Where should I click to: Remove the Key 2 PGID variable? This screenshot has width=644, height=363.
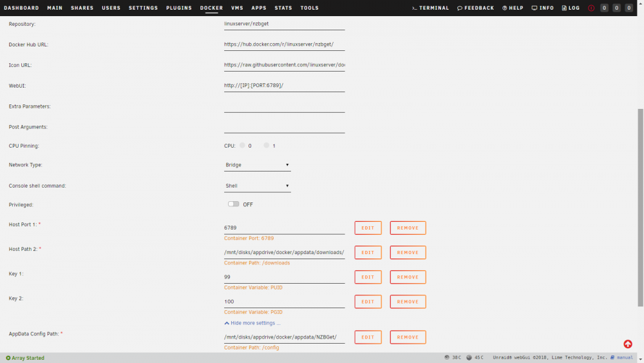pos(408,302)
